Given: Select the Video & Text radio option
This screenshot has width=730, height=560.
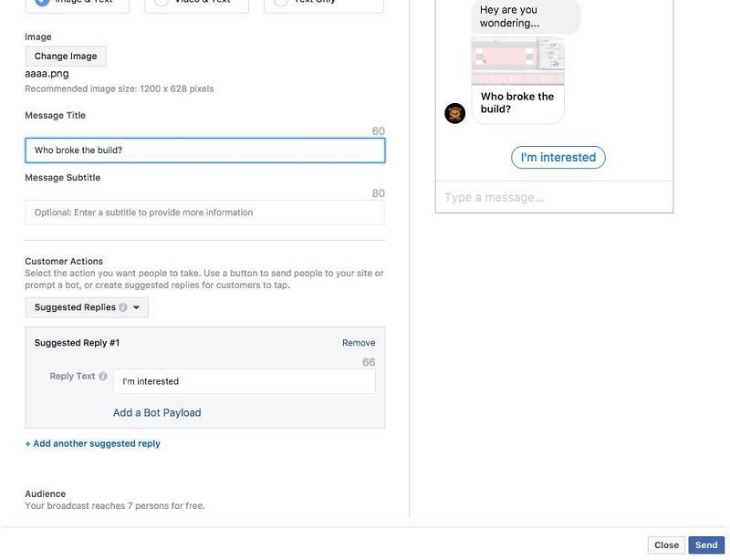Looking at the screenshot, I should (x=162, y=3).
